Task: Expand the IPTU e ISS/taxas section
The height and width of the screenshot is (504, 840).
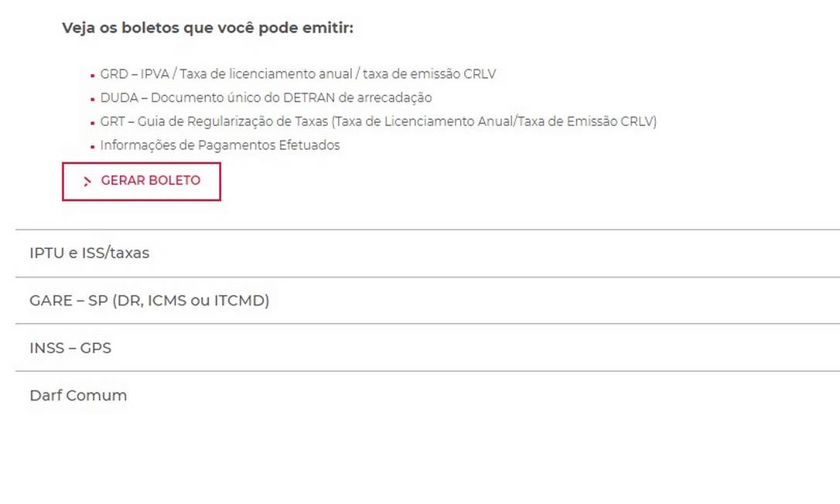Action: 89,253
